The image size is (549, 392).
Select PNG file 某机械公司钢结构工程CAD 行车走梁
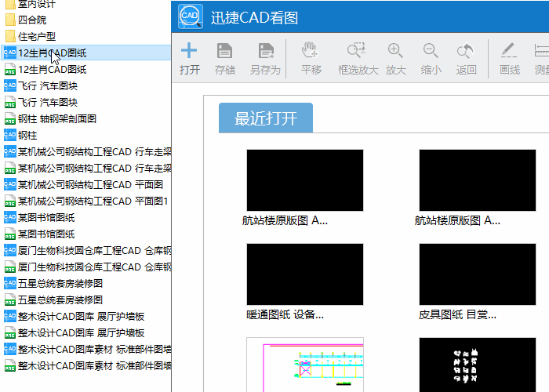coord(87,168)
